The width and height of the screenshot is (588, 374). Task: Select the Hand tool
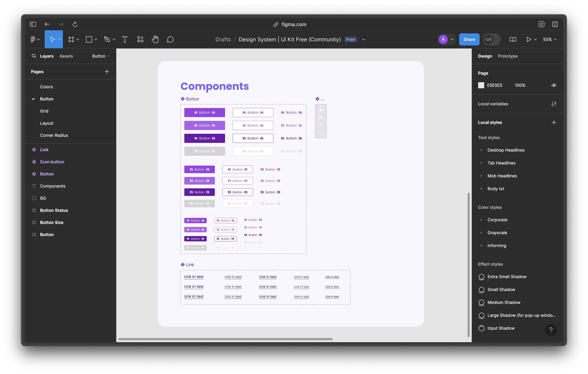(155, 39)
